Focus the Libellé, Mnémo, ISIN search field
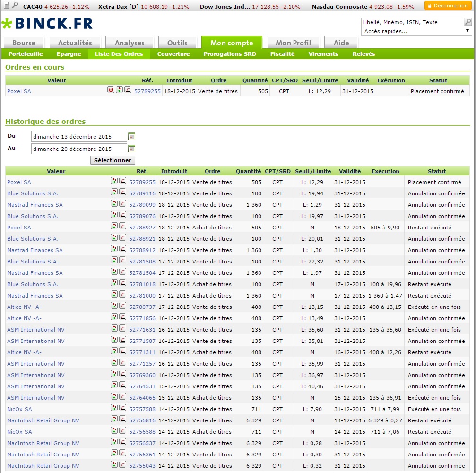This screenshot has height=473, width=476. pos(411,22)
